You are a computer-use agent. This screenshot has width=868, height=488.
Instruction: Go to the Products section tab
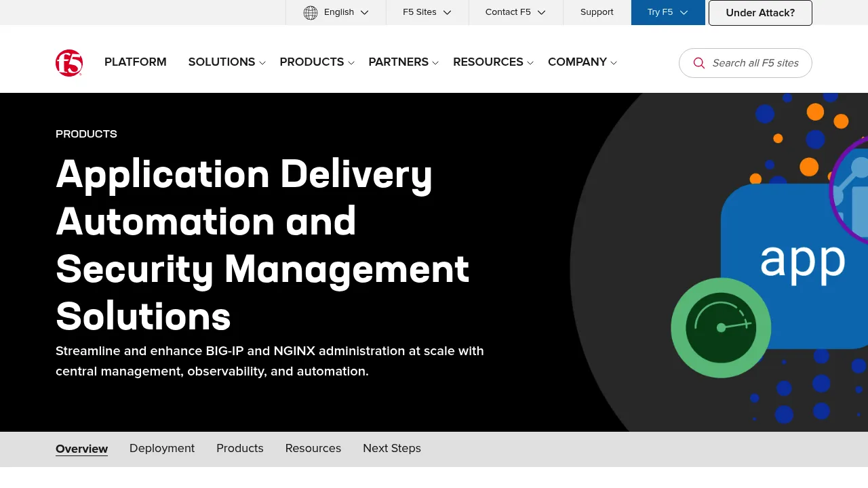pos(240,449)
